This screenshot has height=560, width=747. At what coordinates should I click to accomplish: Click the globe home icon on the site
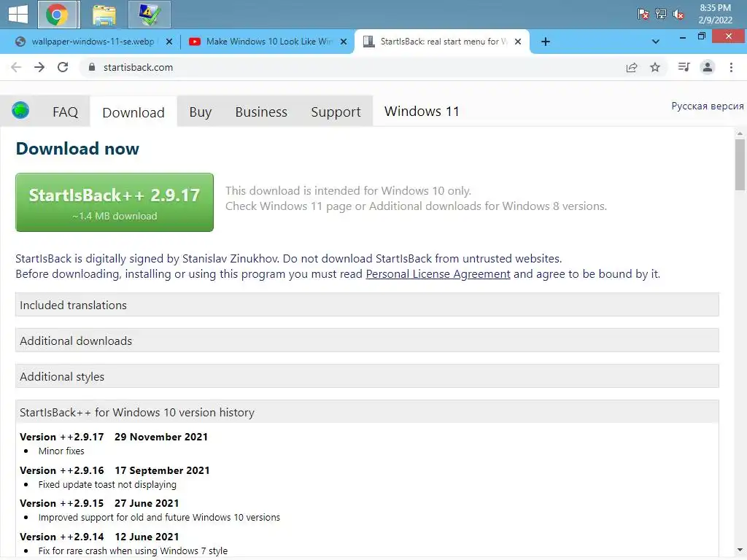[x=20, y=111]
